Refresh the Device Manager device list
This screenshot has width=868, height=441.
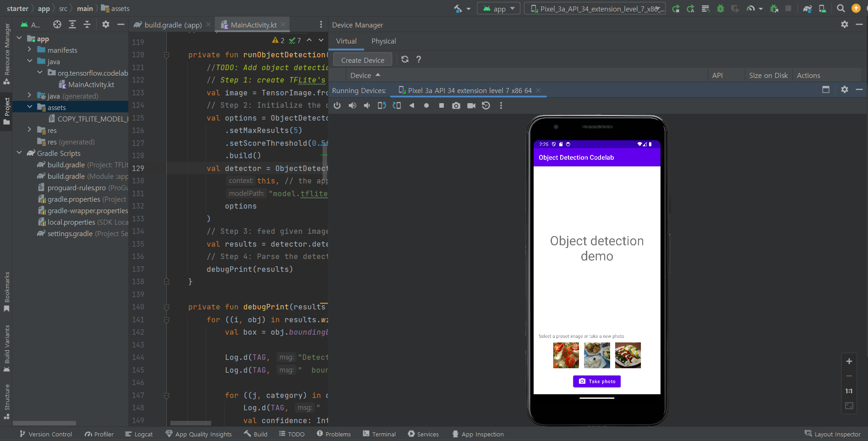(405, 59)
